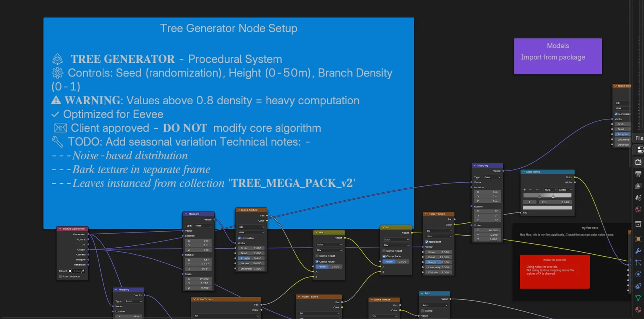The width and height of the screenshot is (644, 319).
Task: Select the Models frame title
Action: pyautogui.click(x=557, y=46)
